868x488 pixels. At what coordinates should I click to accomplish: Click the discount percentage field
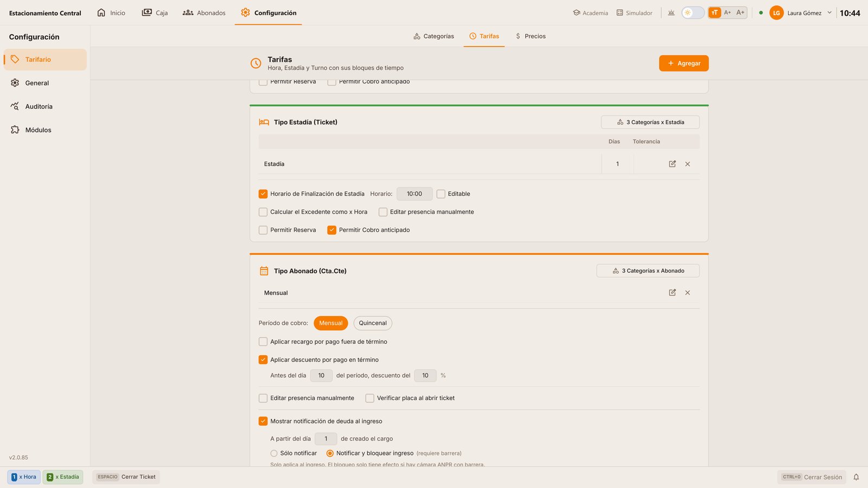click(425, 375)
